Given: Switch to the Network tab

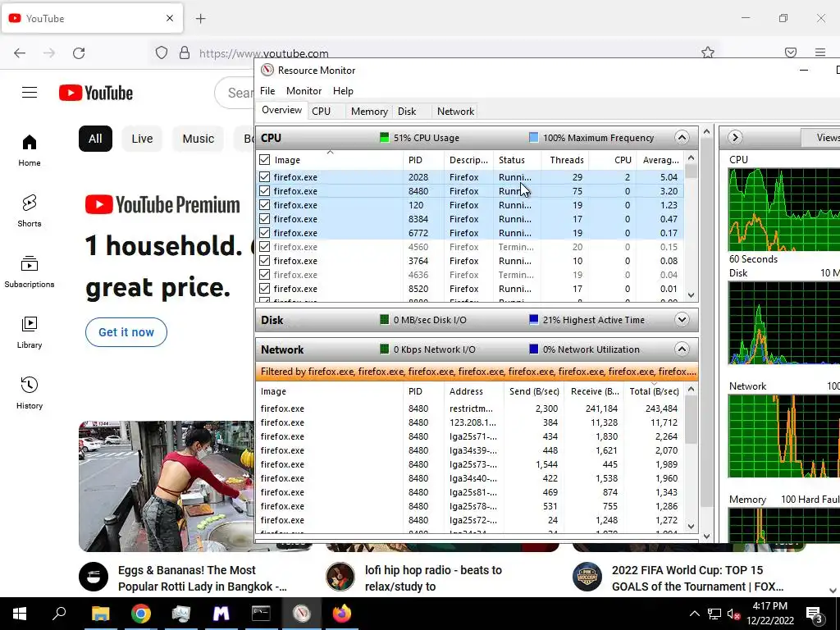Looking at the screenshot, I should point(455,112).
